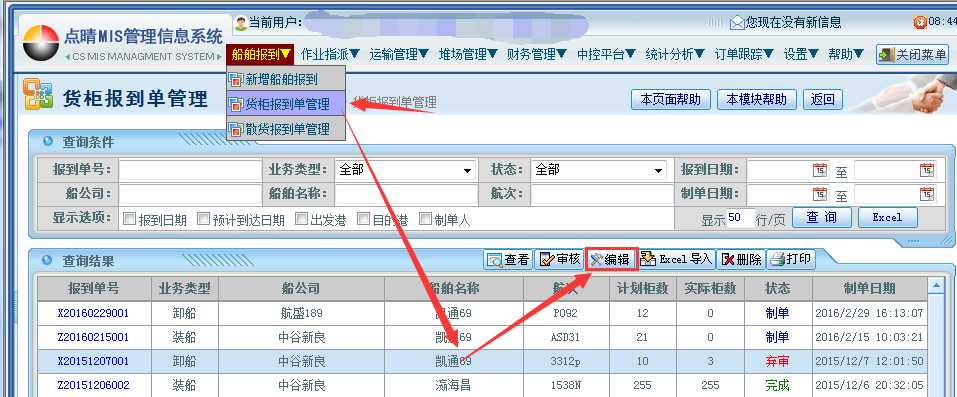Enable the 报到日期 display checkbox
957x397 pixels.
tap(129, 218)
